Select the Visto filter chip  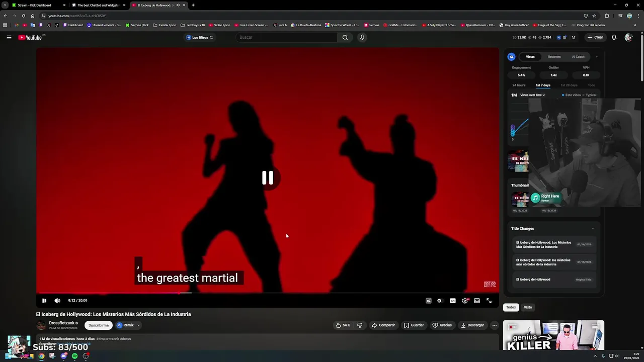[x=528, y=307]
